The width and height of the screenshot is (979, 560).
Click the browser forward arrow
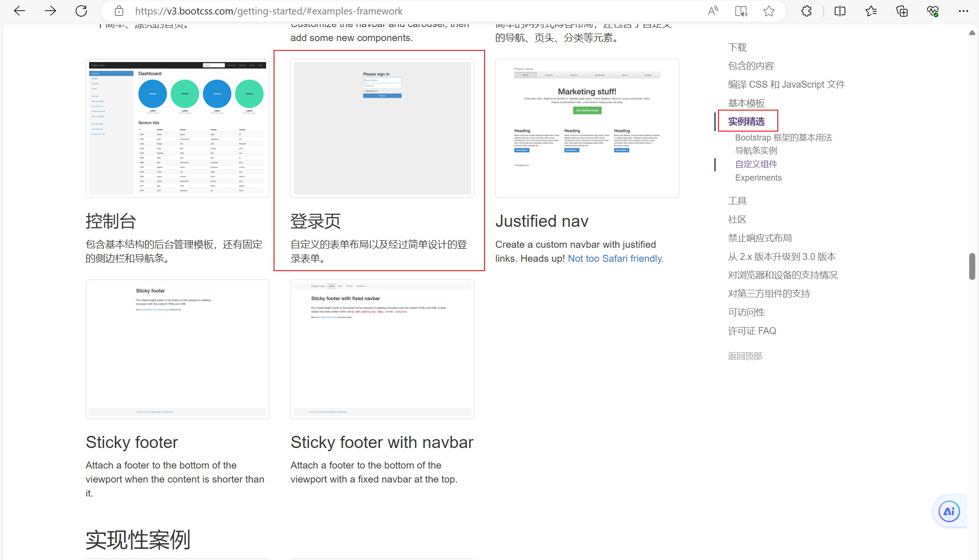click(x=50, y=11)
